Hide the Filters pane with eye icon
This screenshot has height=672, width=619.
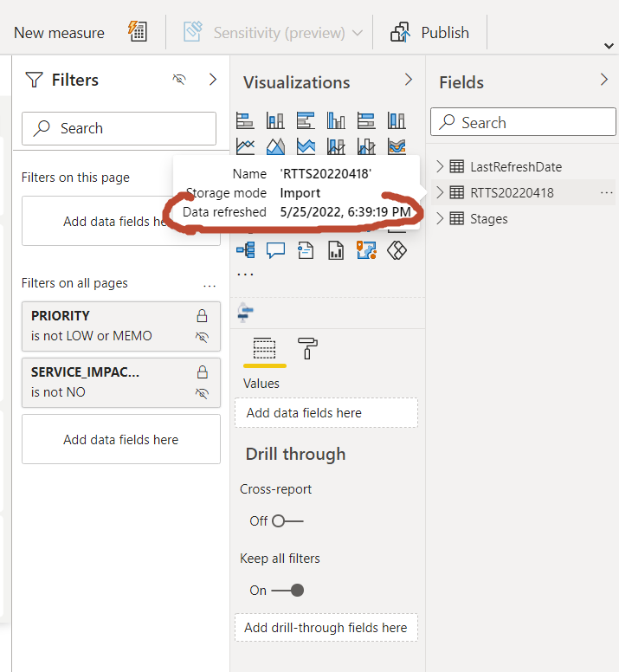click(x=179, y=80)
